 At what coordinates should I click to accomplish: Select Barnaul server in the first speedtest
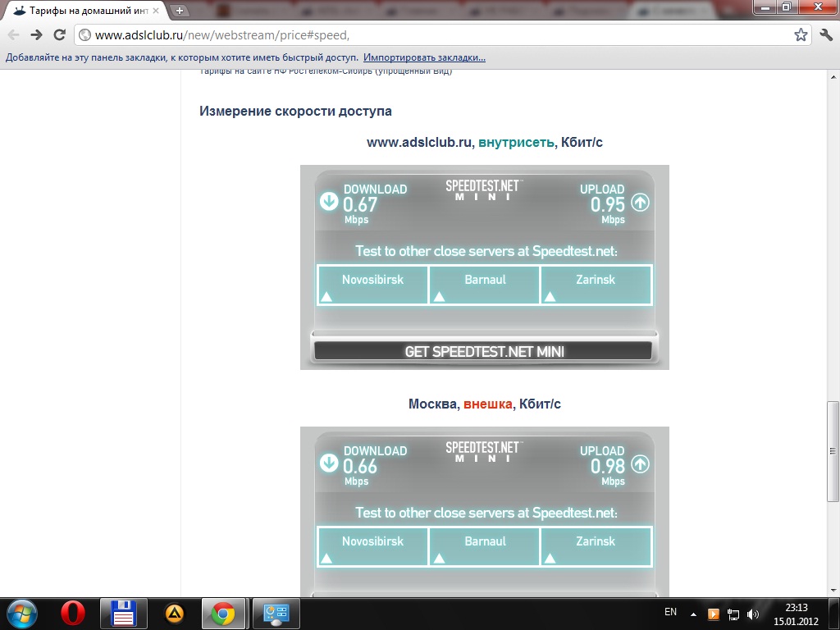click(x=485, y=285)
